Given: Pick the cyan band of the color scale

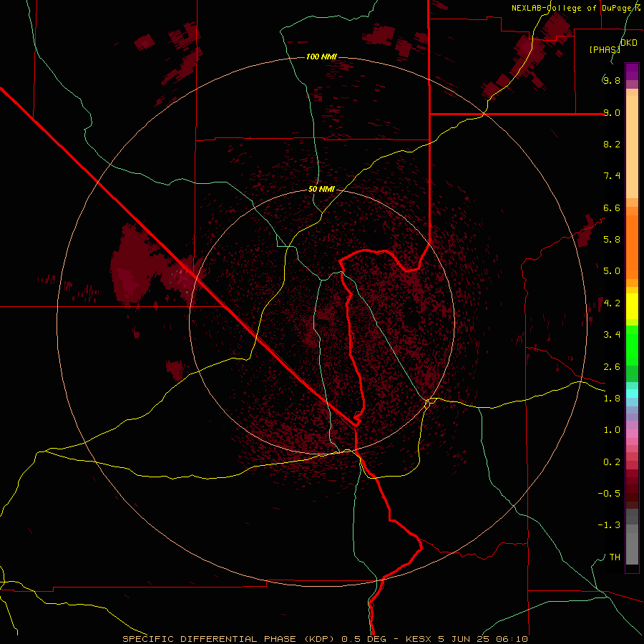Looking at the screenshot, I should click(x=632, y=394).
